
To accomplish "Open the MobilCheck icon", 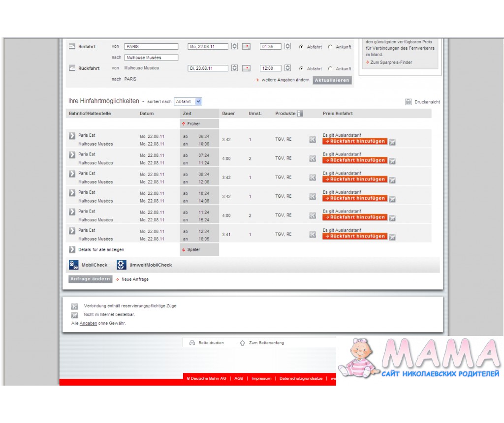I will pos(73,265).
